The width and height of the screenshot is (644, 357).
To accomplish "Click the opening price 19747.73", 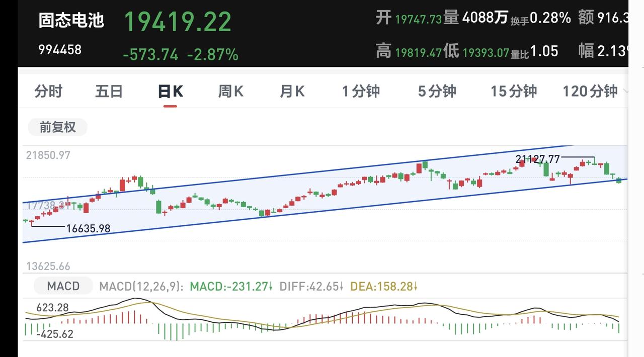I will 418,19.
